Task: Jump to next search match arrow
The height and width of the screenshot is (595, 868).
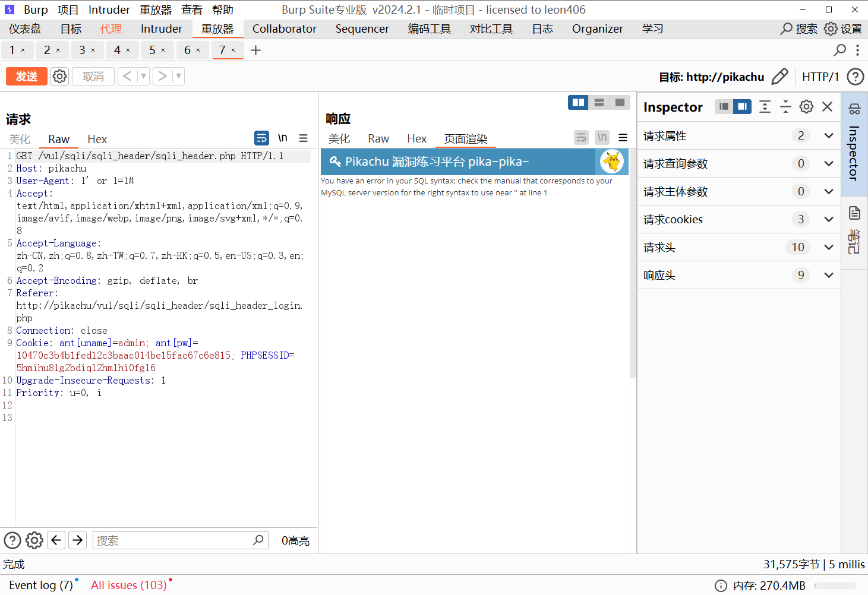Action: [x=77, y=540]
